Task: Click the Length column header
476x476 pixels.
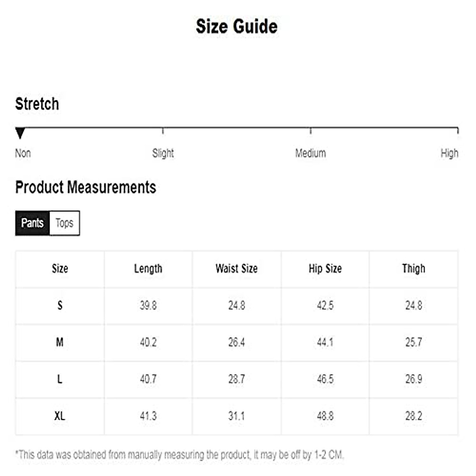Action: (148, 269)
